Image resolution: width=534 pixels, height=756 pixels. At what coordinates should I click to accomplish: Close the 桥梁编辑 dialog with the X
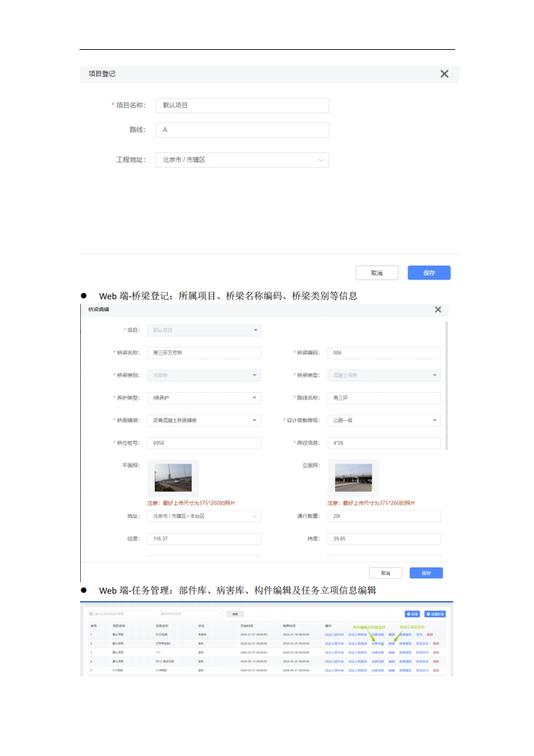(438, 309)
